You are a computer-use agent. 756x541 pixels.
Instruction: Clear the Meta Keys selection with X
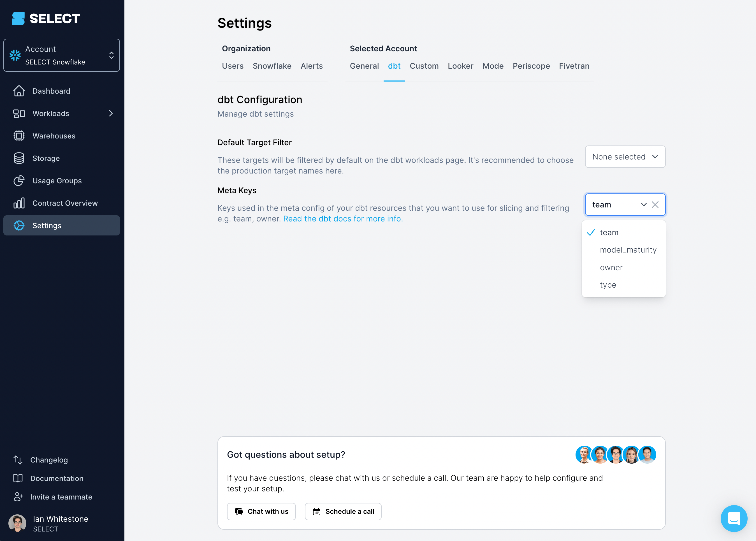tap(655, 205)
